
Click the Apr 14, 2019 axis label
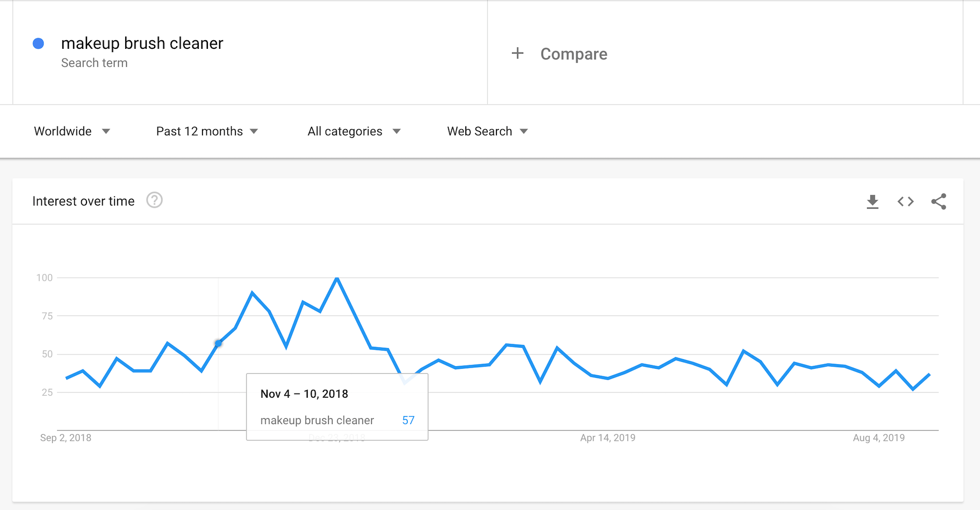(608, 438)
